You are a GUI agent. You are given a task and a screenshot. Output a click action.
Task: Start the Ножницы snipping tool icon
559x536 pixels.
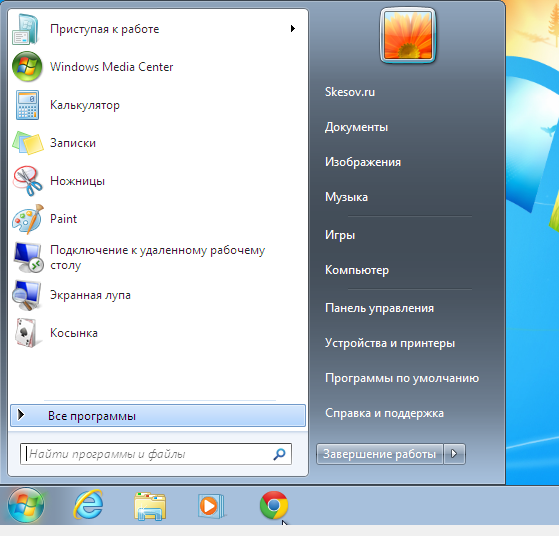[x=27, y=181]
